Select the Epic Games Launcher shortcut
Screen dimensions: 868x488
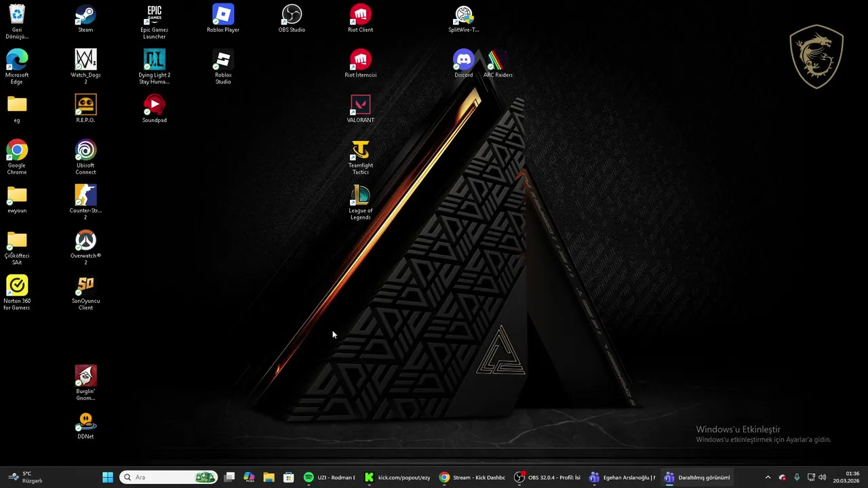click(x=154, y=21)
